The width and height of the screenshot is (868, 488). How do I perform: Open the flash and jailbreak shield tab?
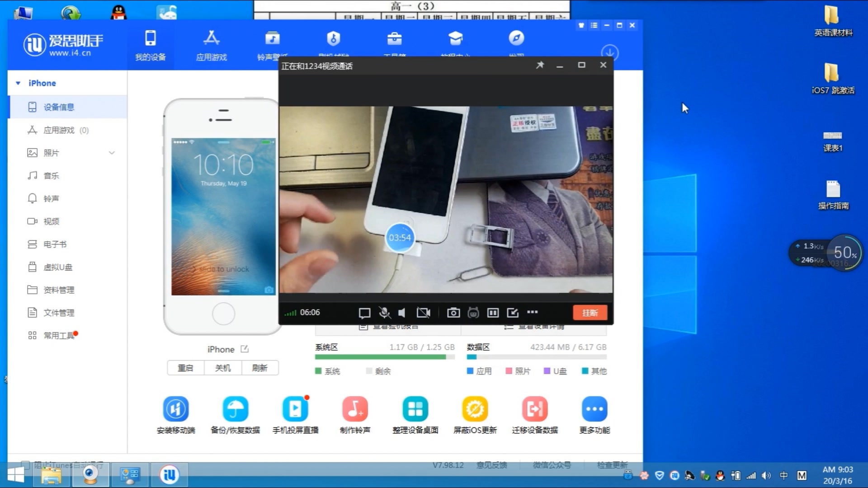333,45
